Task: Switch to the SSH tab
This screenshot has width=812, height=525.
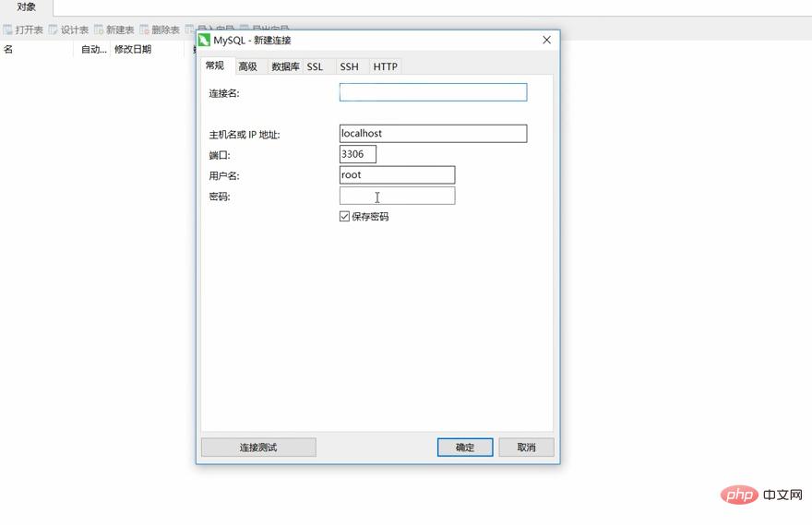Action: [349, 66]
